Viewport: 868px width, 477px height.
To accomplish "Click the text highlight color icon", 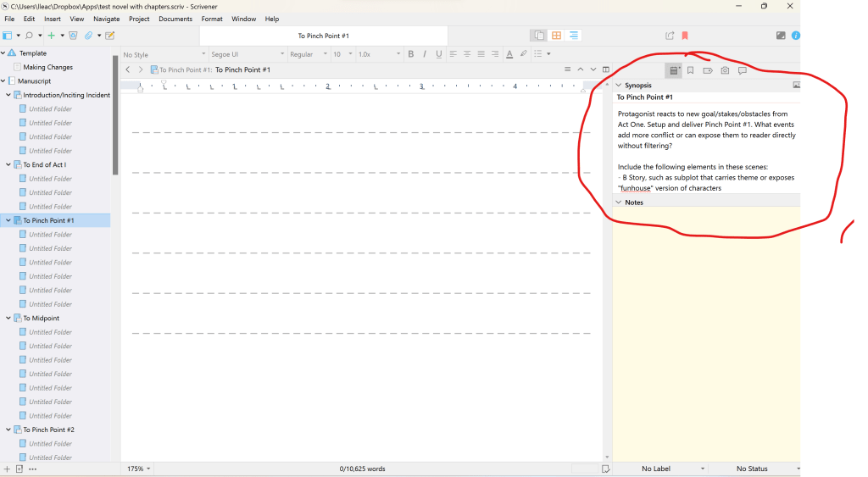I will pos(523,54).
